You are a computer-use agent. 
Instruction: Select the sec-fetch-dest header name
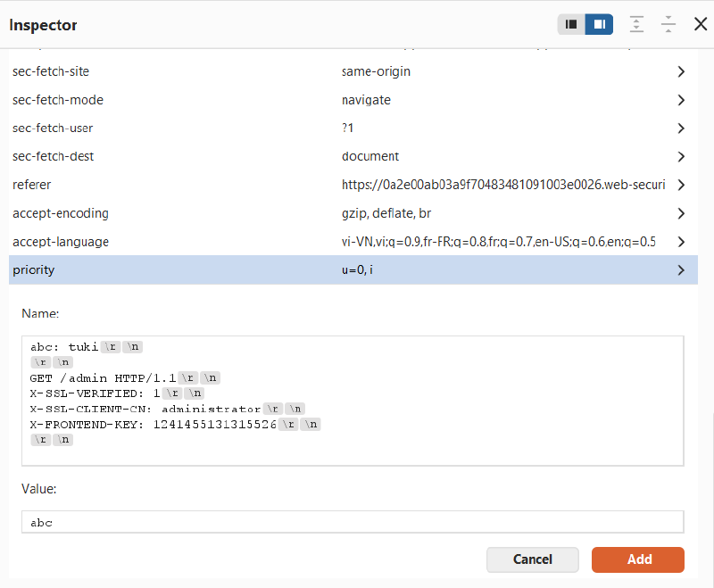tap(54, 156)
